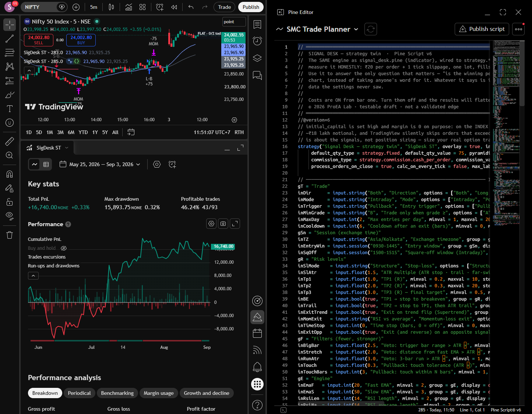The image size is (532, 414).
Task: Take a snapshot of the performance chart
Action: (223, 224)
